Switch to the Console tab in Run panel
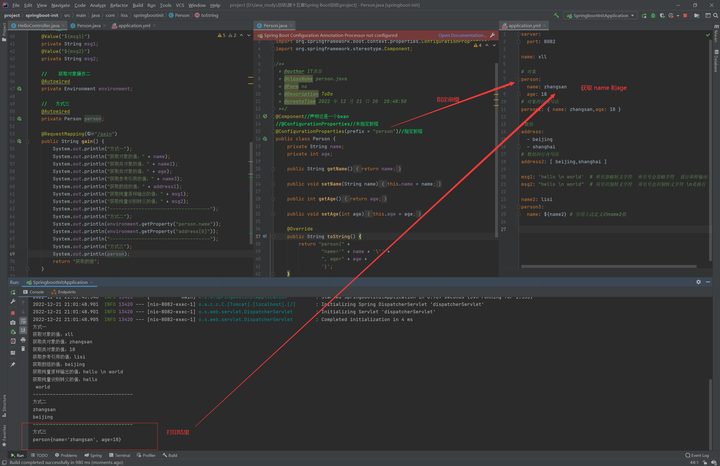Viewport: 720px width, 466px height. pos(34,292)
